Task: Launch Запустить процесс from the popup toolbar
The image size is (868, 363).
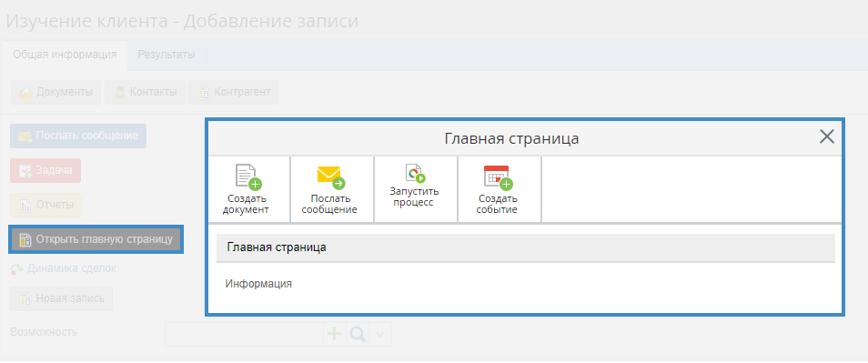Action: tap(415, 190)
